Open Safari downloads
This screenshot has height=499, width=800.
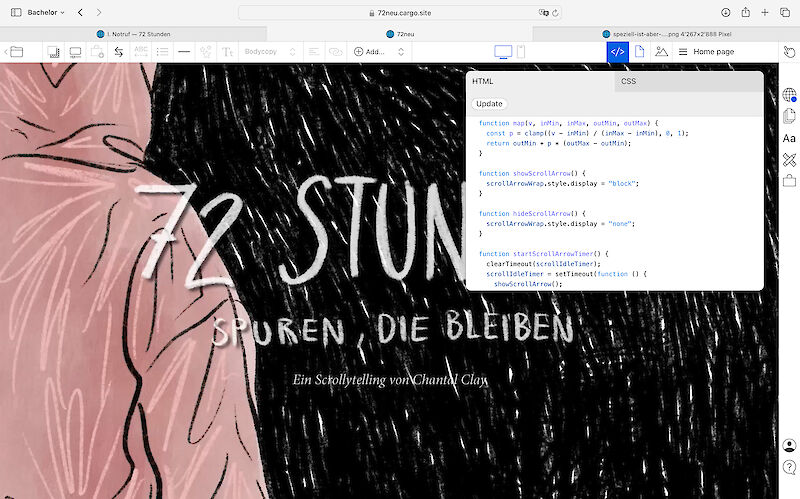click(726, 12)
